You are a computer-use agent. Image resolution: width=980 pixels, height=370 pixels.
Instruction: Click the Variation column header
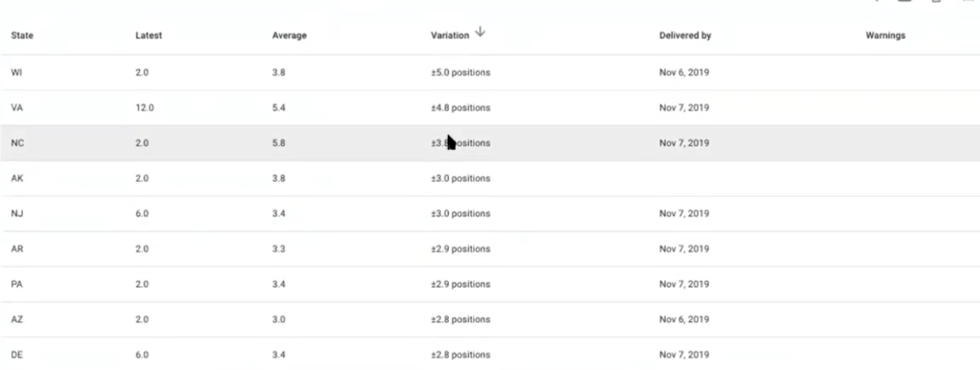(450, 35)
